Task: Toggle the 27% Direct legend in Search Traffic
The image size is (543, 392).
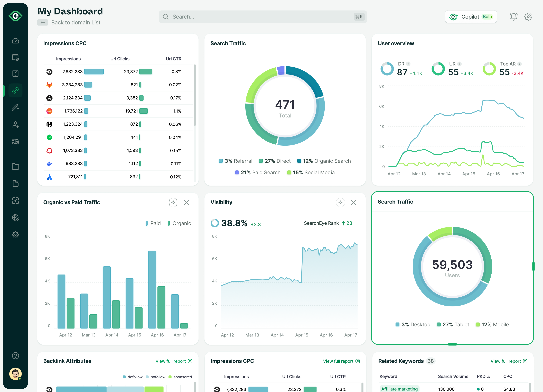Action: pyautogui.click(x=275, y=161)
